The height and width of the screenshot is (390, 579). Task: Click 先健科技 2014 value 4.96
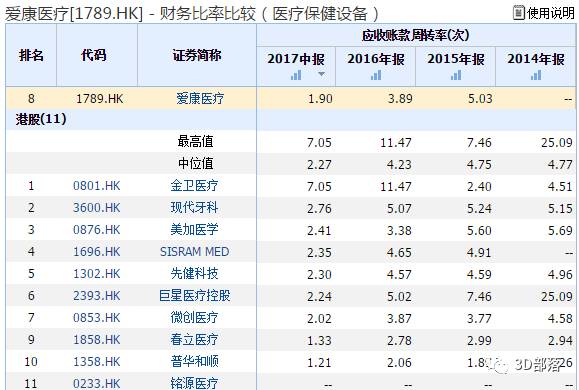tap(560, 274)
